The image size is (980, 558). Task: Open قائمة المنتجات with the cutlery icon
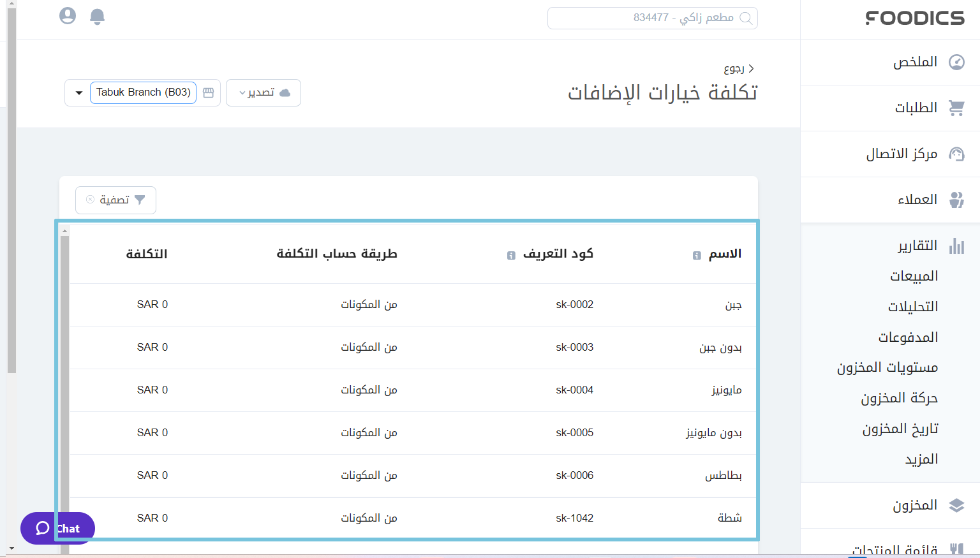click(956, 547)
